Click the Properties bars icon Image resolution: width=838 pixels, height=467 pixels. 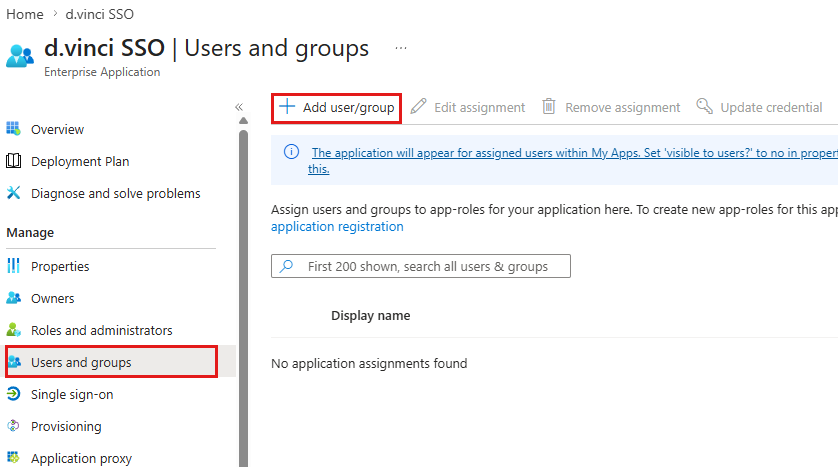pyautogui.click(x=13, y=266)
